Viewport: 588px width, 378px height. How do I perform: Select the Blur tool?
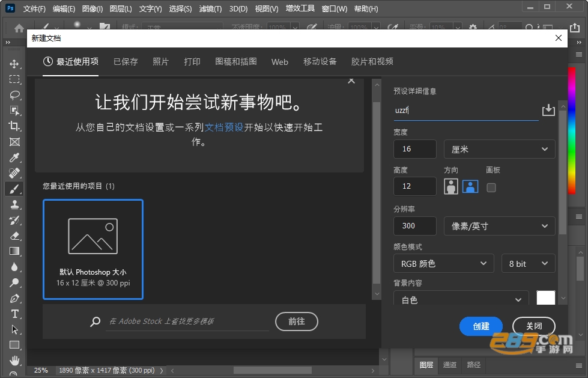click(14, 267)
